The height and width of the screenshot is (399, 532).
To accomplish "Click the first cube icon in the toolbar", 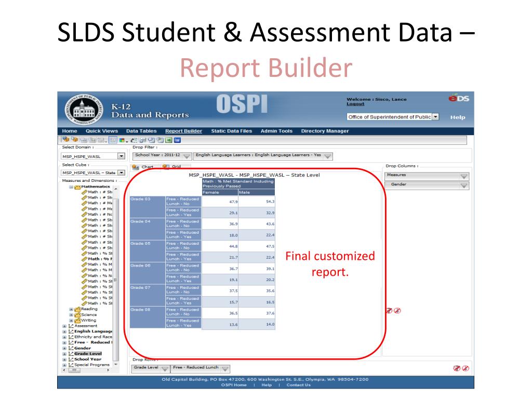I will [x=65, y=139].
